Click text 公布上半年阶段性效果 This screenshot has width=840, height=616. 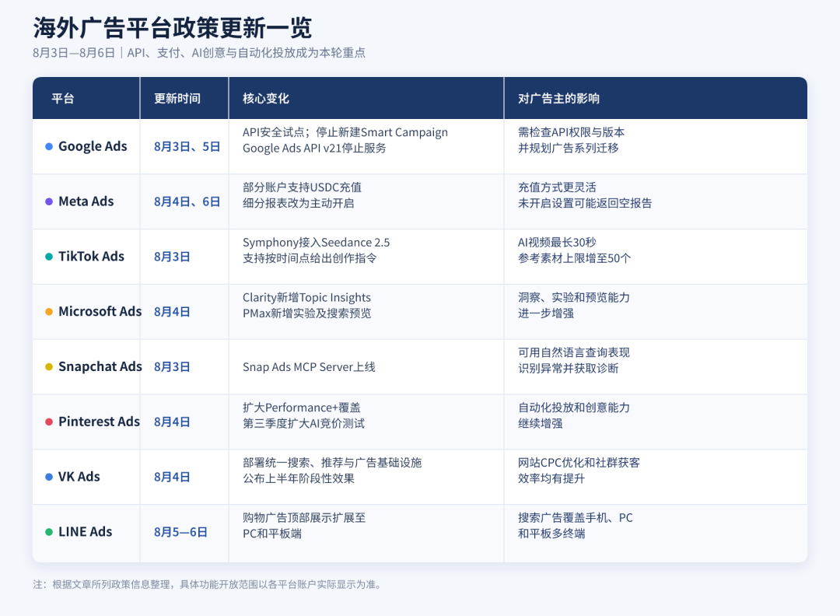(x=299, y=478)
